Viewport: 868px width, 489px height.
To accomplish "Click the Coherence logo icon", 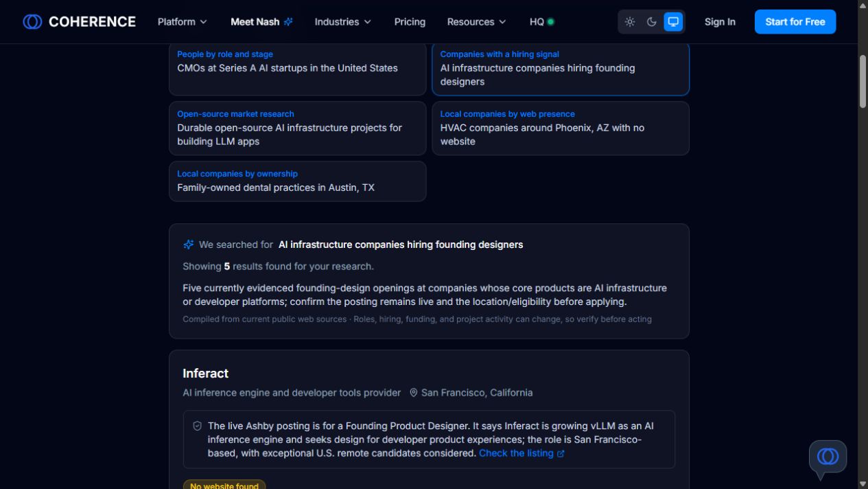I will [32, 22].
